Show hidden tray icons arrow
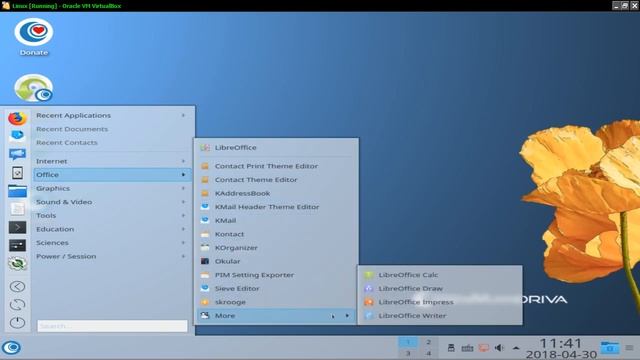The image size is (640, 360). (516, 348)
